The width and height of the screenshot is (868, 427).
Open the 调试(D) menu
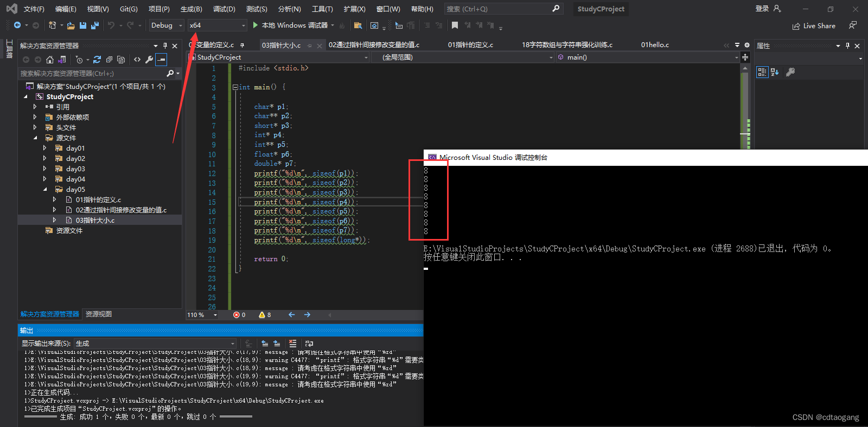[x=224, y=9]
